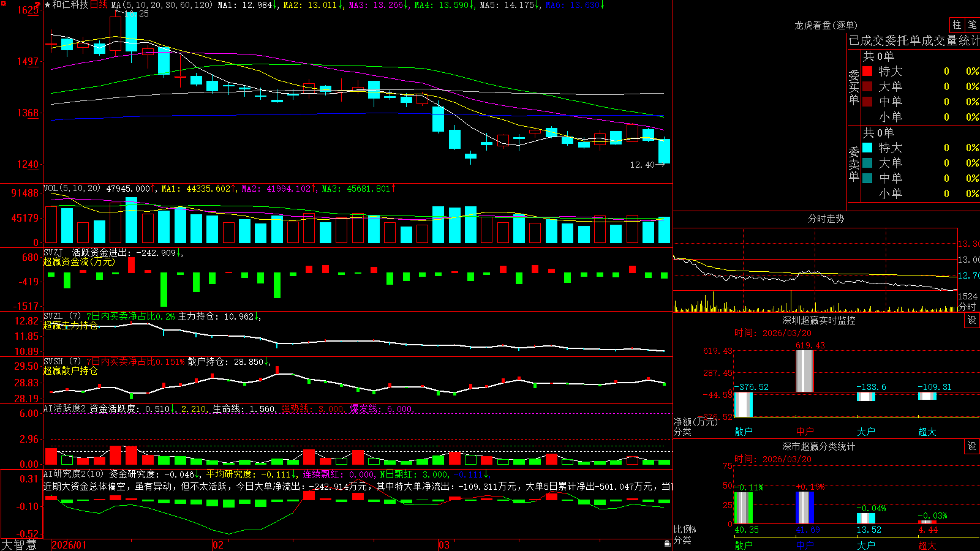Switch to 柱 bar view
This screenshot has width=980, height=551.
(957, 24)
